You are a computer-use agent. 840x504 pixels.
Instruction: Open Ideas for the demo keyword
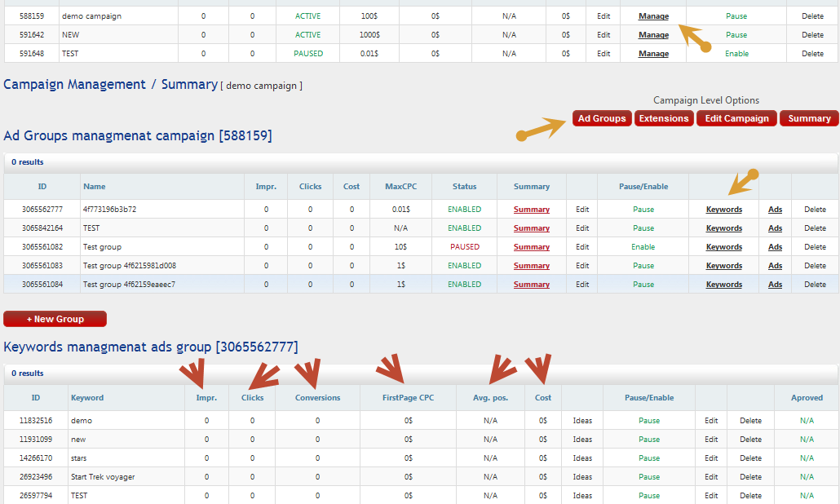point(582,421)
